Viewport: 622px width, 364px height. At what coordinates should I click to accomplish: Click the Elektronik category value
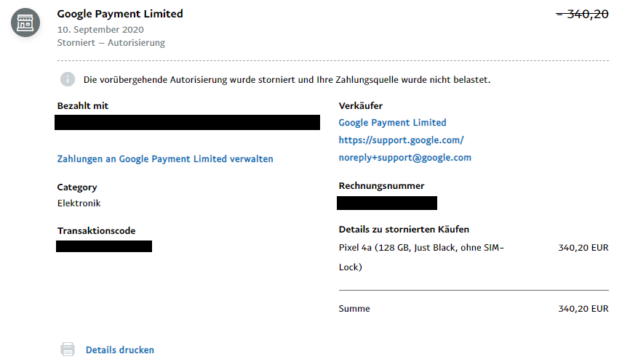[x=79, y=203]
